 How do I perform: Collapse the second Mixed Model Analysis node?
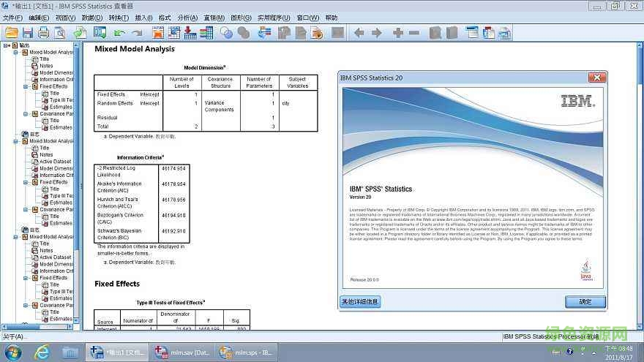pyautogui.click(x=16, y=141)
